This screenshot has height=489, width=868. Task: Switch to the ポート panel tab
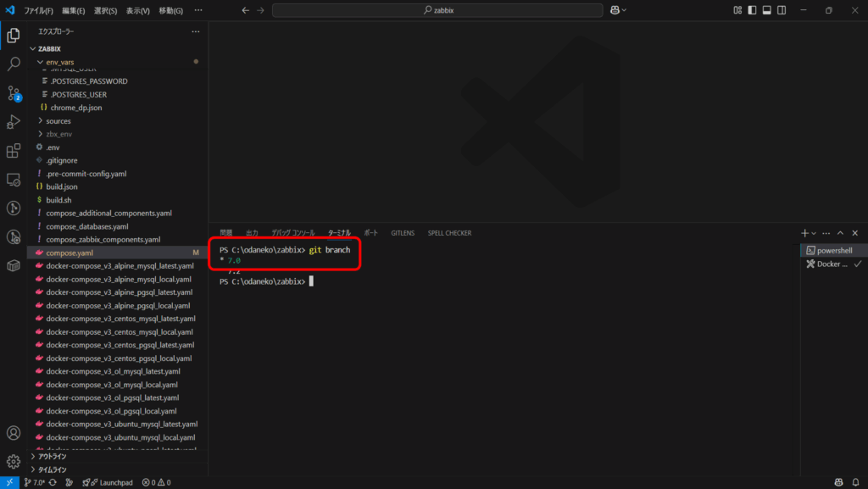click(370, 233)
